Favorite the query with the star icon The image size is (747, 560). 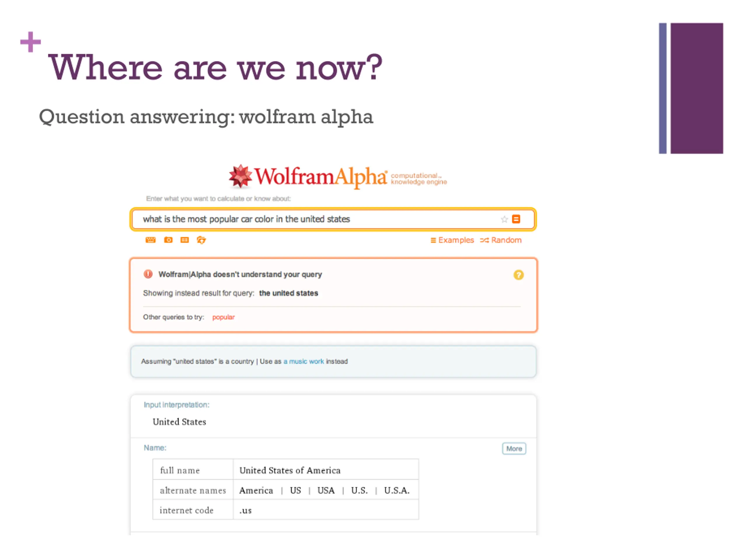click(504, 219)
